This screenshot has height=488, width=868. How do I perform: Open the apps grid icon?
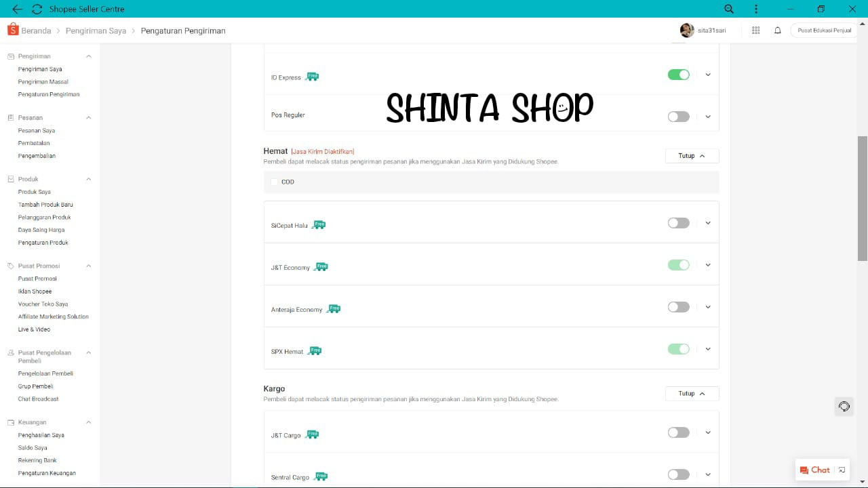[756, 30]
